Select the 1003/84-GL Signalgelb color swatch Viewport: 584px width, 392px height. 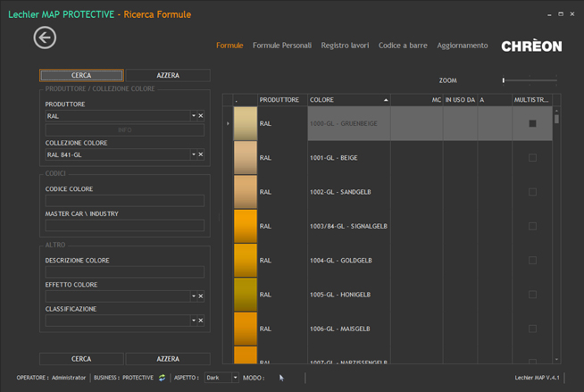(x=245, y=226)
